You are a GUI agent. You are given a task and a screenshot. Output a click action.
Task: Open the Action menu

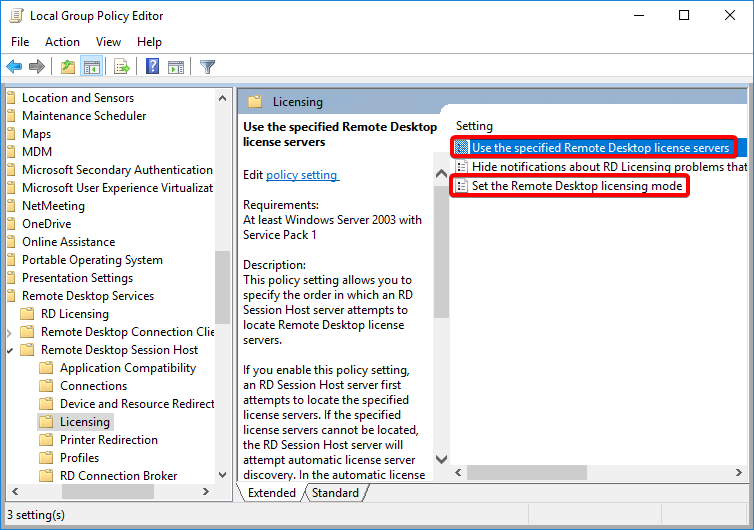(x=62, y=42)
